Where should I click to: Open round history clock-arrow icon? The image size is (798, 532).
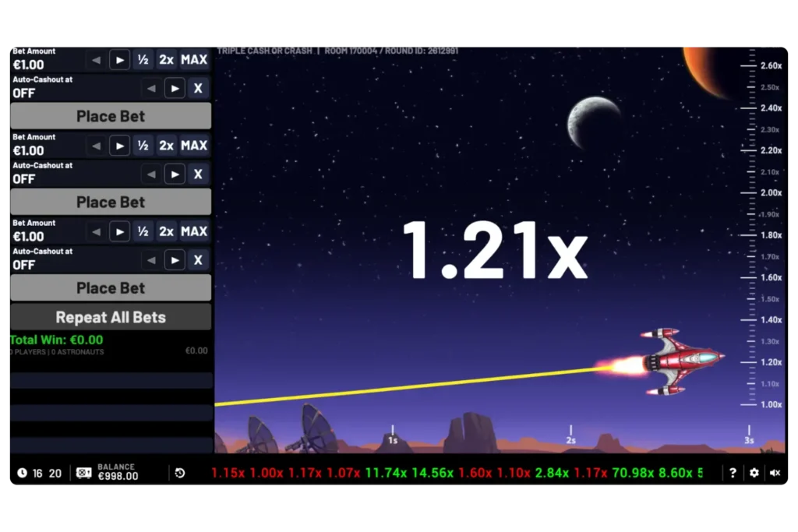point(180,473)
